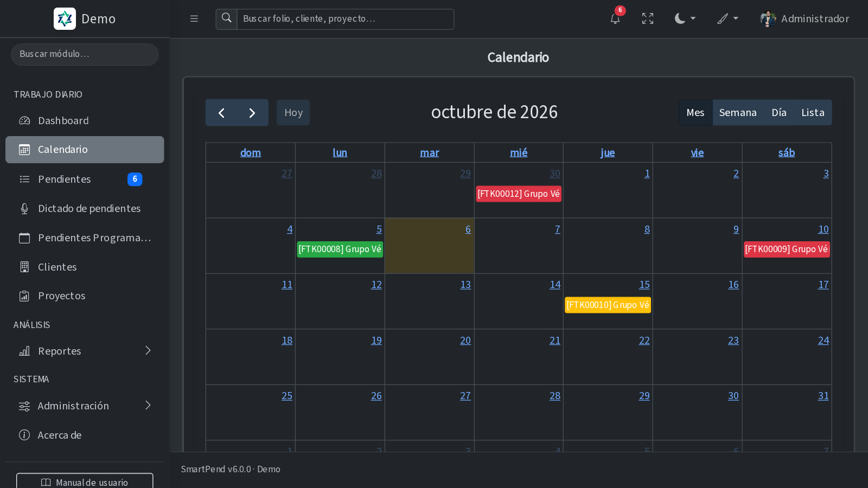
Task: Click the octubre de 2026 title
Action: click(494, 112)
